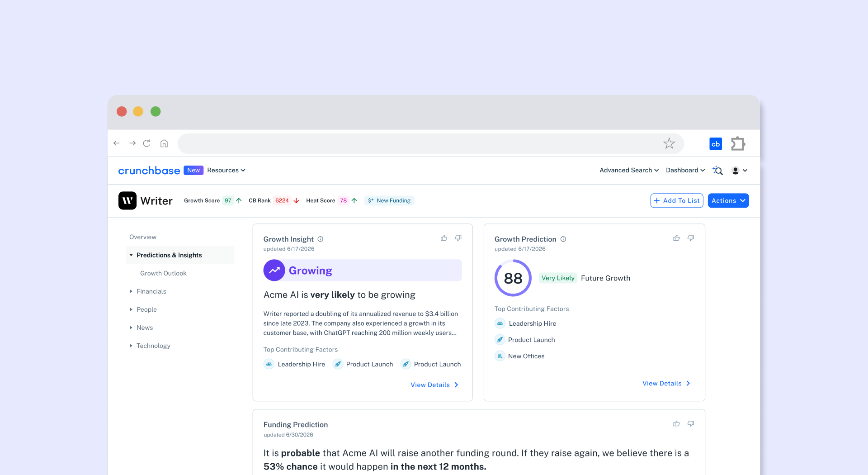Click New Offices icon in Growth Prediction

click(x=500, y=356)
